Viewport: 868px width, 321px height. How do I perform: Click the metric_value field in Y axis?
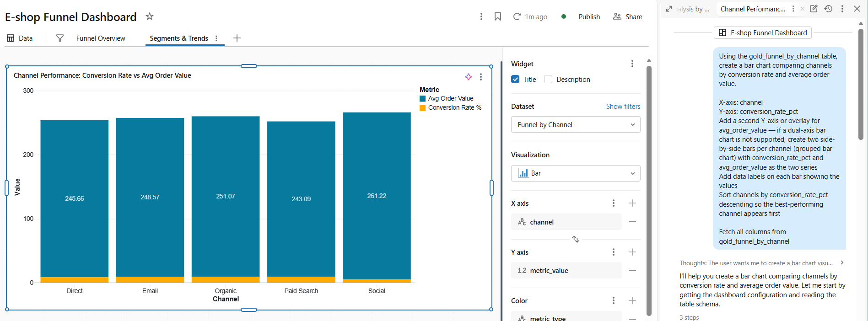[x=566, y=270]
